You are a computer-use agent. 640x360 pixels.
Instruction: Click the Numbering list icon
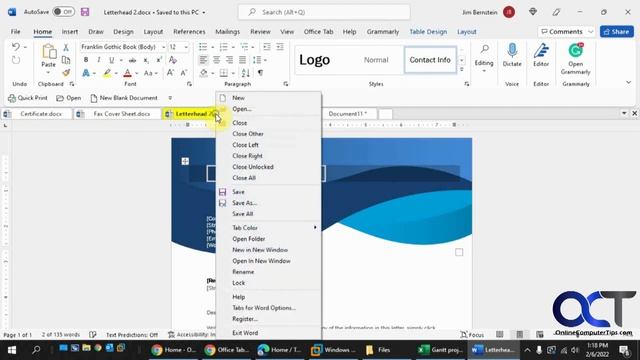(x=224, y=47)
